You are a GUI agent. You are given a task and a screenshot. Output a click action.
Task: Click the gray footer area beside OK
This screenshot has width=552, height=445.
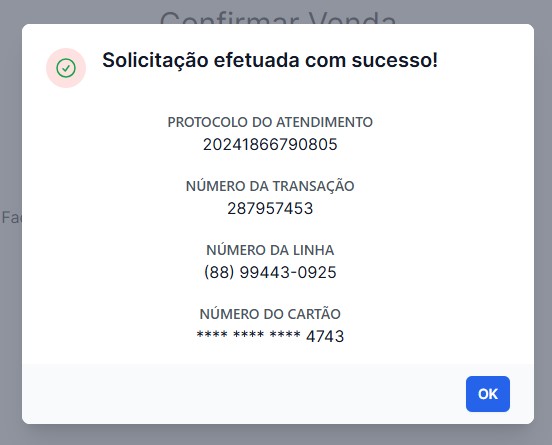pyautogui.click(x=243, y=394)
